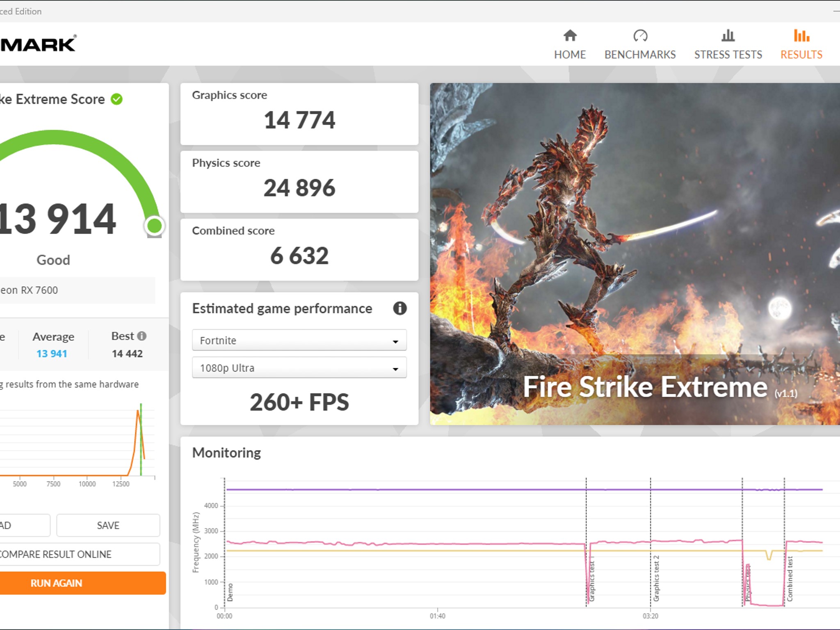840x630 pixels.
Task: Click the Best score 14 442
Action: click(127, 354)
